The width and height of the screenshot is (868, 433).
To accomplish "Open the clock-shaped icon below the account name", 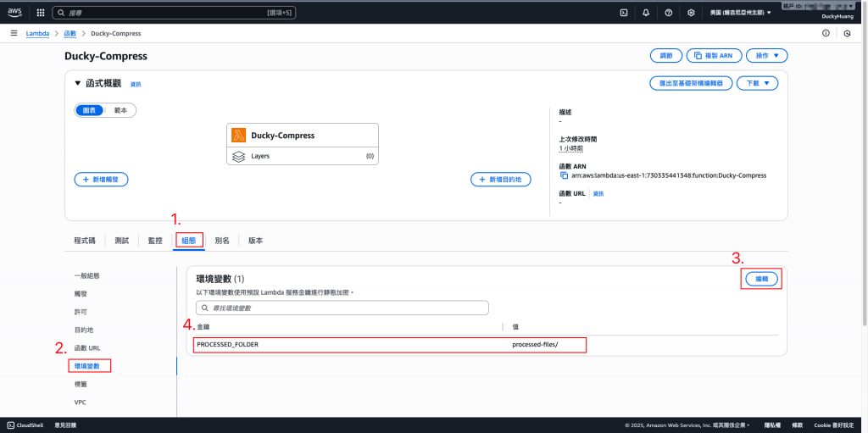I will click(x=847, y=33).
